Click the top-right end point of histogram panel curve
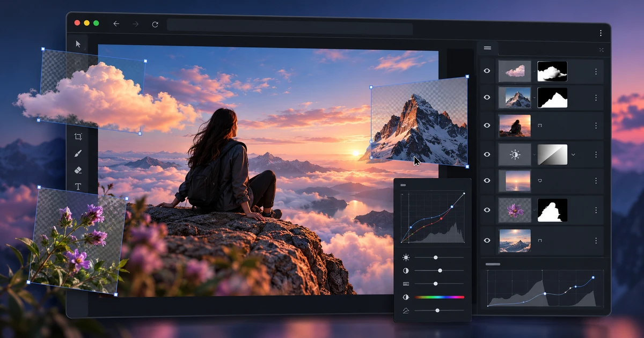 [x=593, y=278]
